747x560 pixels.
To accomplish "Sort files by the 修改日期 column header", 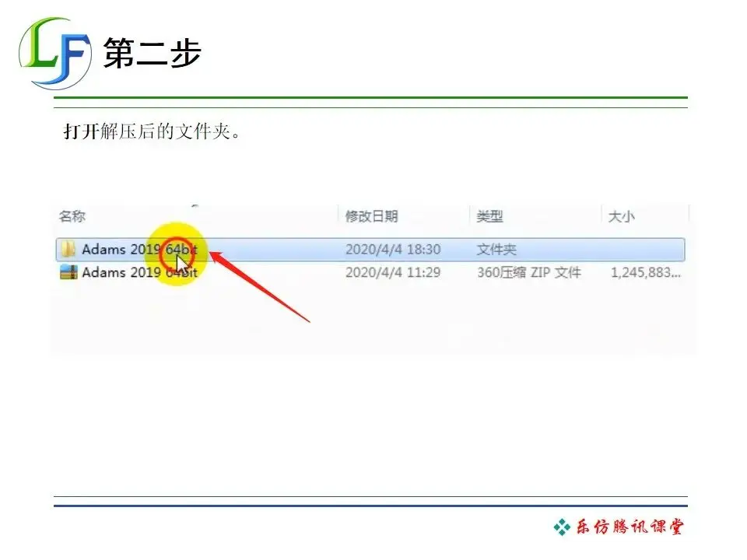I will click(372, 217).
